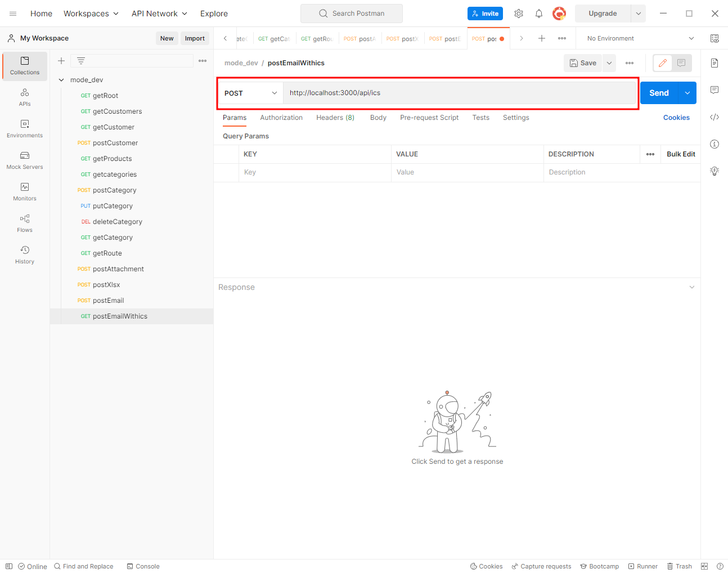Open History in the sidebar

click(x=25, y=255)
